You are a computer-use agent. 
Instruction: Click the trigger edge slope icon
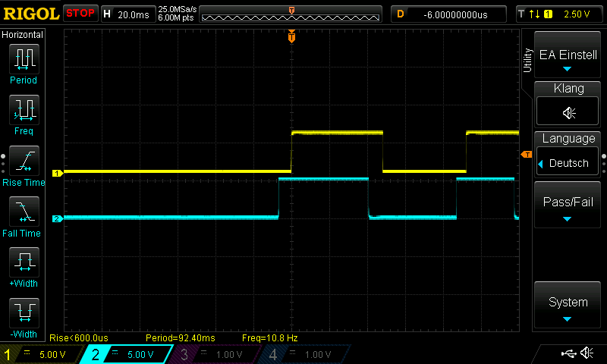534,14
